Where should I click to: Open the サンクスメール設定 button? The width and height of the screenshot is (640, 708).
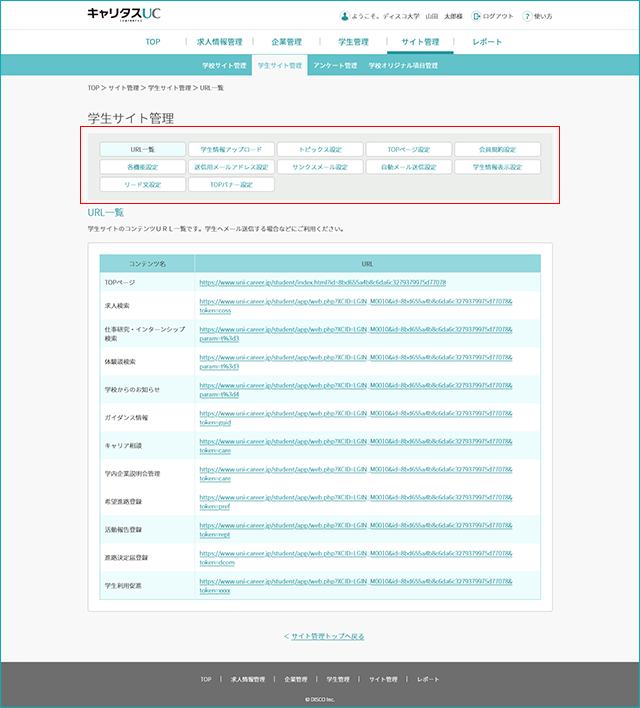point(320,167)
